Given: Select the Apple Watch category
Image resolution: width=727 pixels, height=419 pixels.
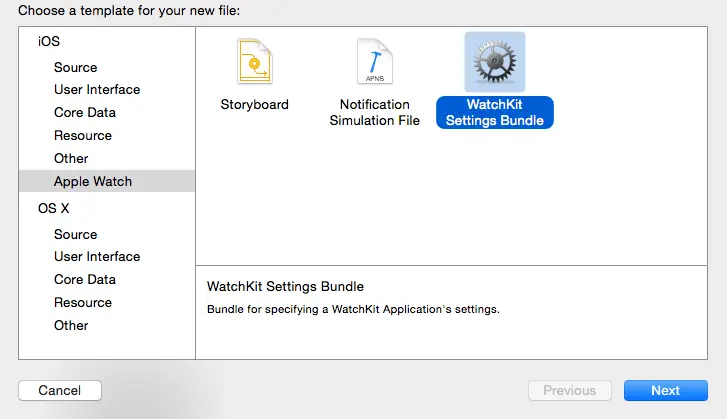Looking at the screenshot, I should coord(92,181).
